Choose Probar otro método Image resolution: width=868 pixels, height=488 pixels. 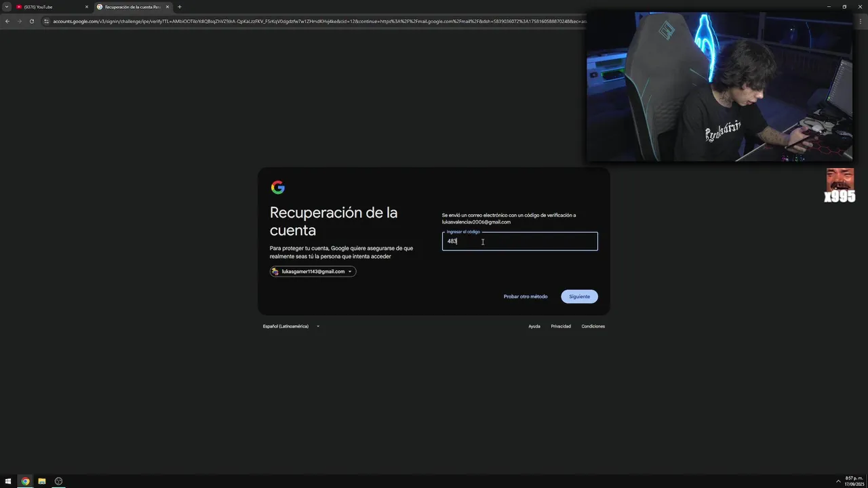[526, 296]
